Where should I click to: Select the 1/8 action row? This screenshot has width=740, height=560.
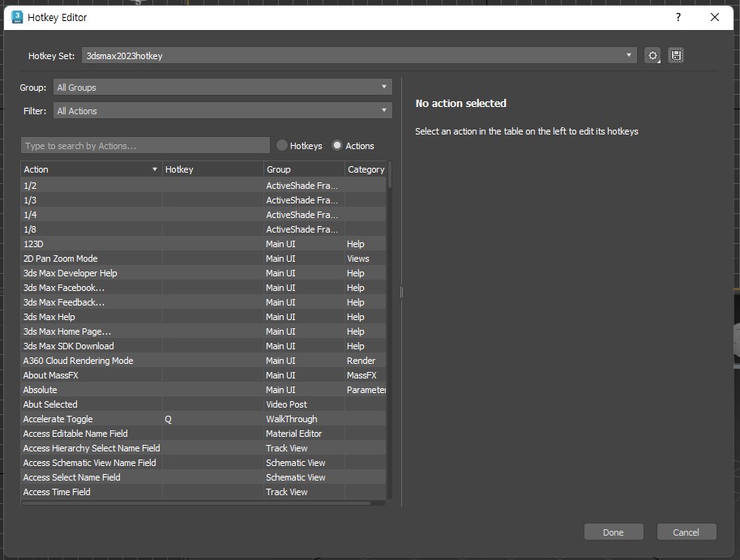(203, 229)
